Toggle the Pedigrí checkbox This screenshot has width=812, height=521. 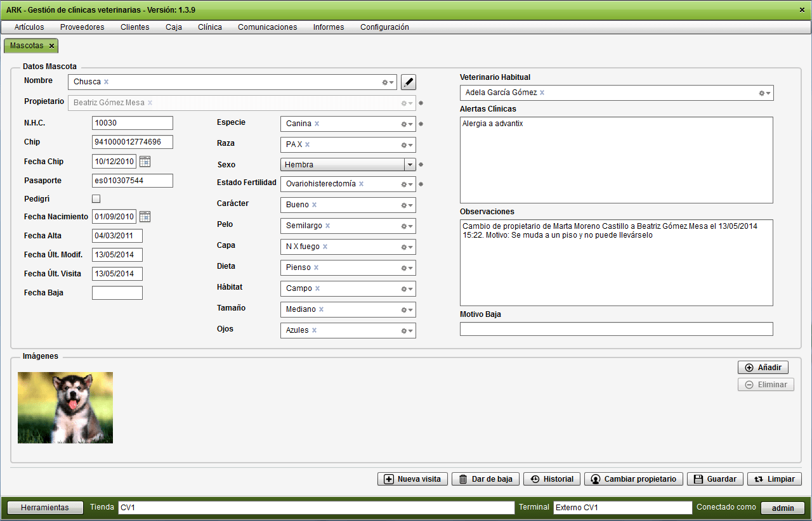96,199
